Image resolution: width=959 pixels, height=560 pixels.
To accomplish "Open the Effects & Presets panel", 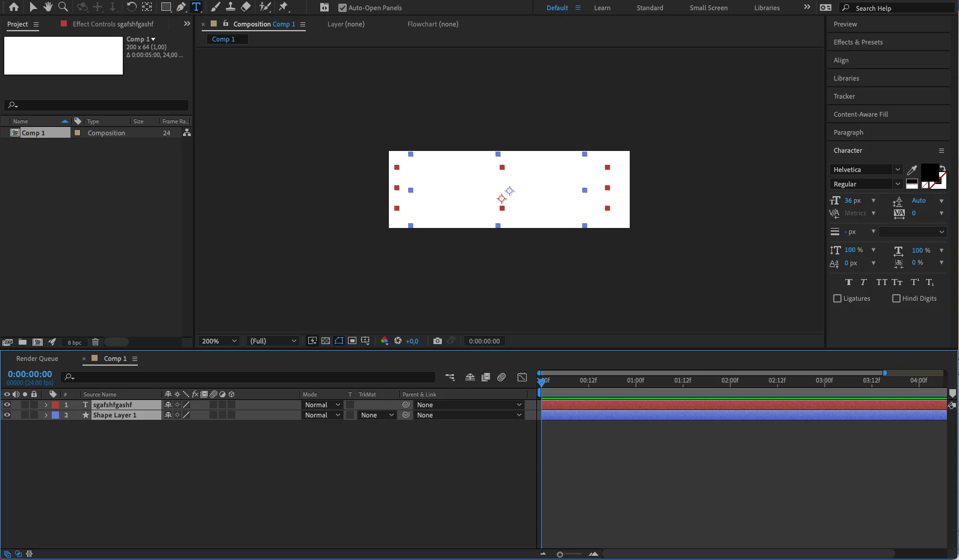I will [x=858, y=42].
